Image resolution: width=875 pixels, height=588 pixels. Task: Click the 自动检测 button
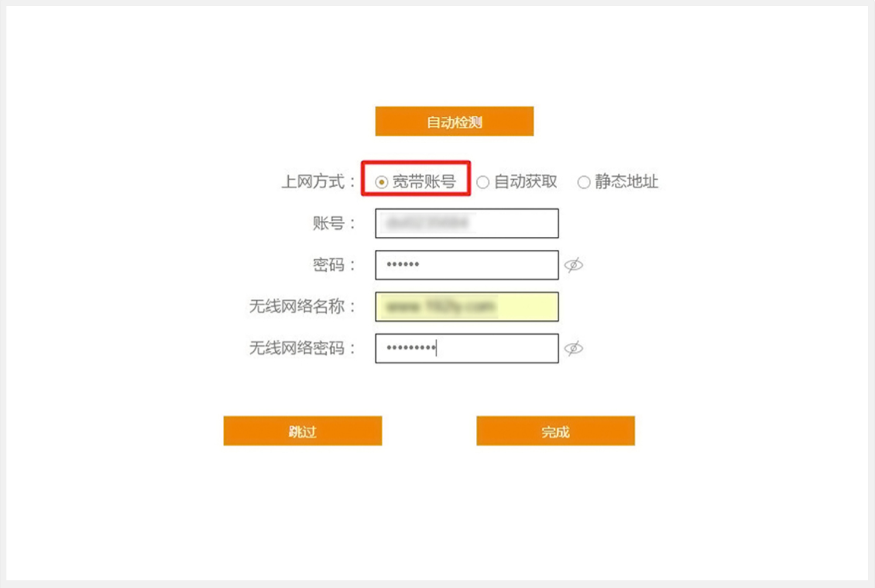click(x=454, y=122)
